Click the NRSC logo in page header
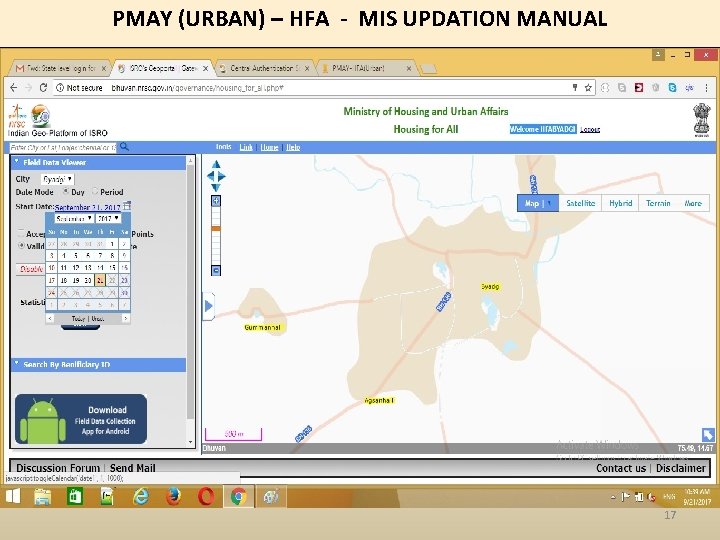 point(17,117)
